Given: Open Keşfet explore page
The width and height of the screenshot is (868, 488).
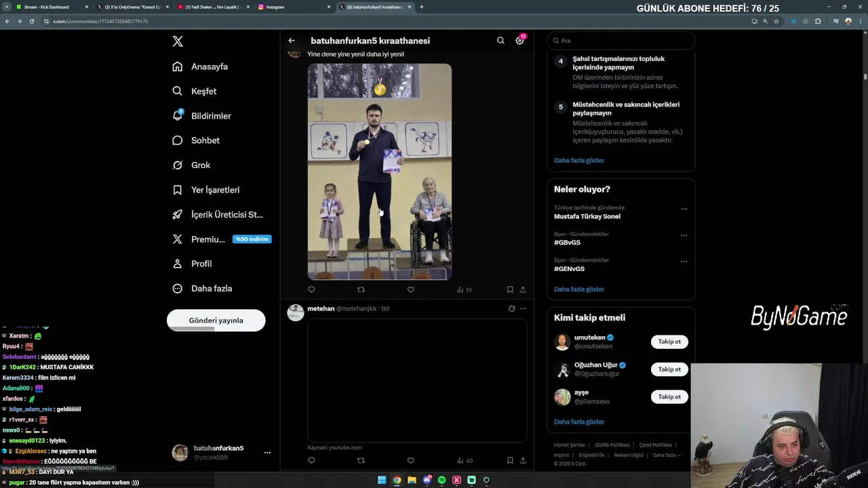Looking at the screenshot, I should [x=195, y=91].
